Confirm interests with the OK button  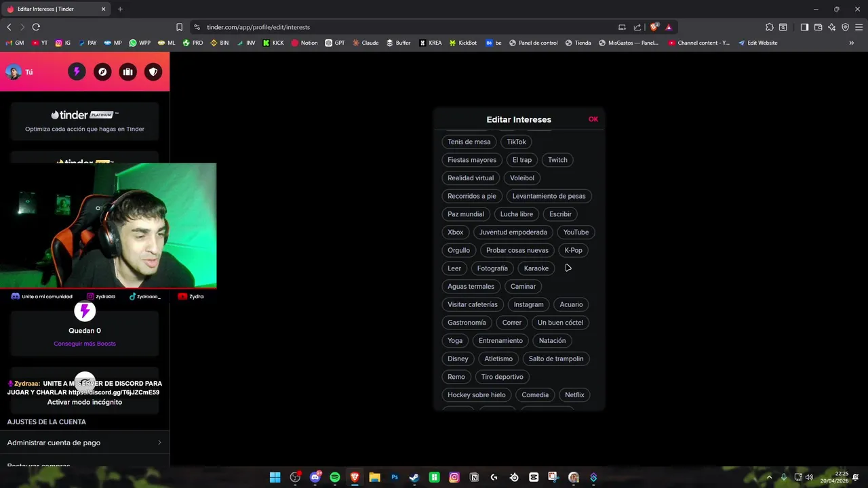[x=593, y=119]
